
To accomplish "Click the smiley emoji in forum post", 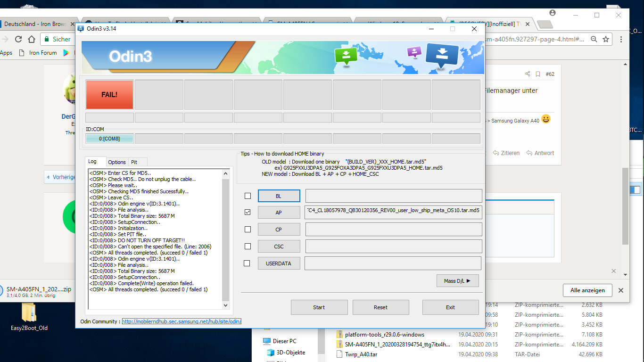I will pos(546,119).
